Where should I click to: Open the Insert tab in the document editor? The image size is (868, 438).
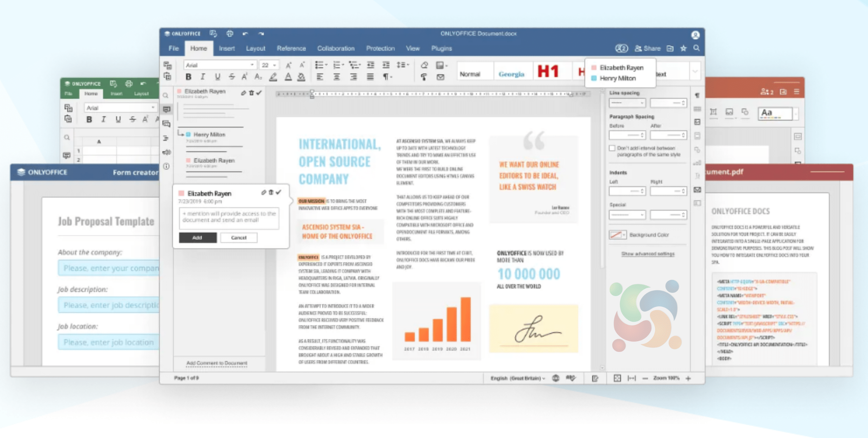227,48
